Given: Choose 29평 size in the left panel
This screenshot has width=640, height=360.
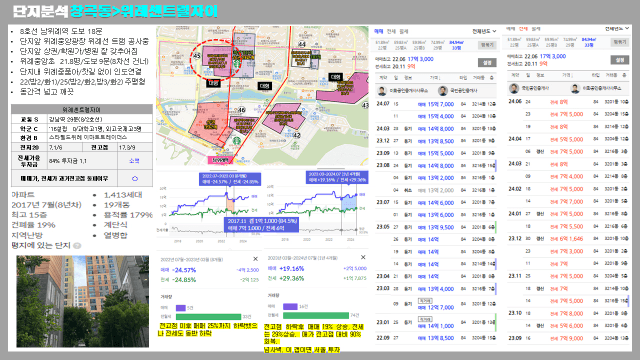Looking at the screenshot, I should (438, 45).
